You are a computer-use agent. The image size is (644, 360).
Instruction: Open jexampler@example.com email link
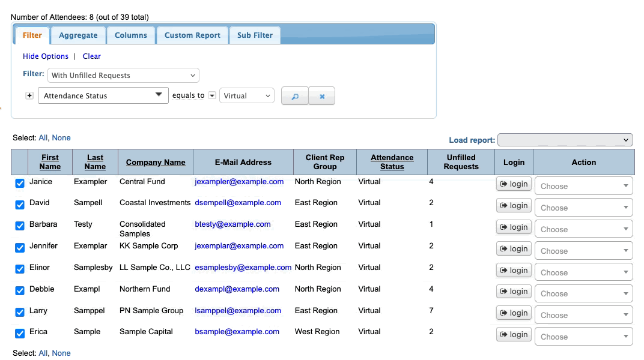coord(239,182)
